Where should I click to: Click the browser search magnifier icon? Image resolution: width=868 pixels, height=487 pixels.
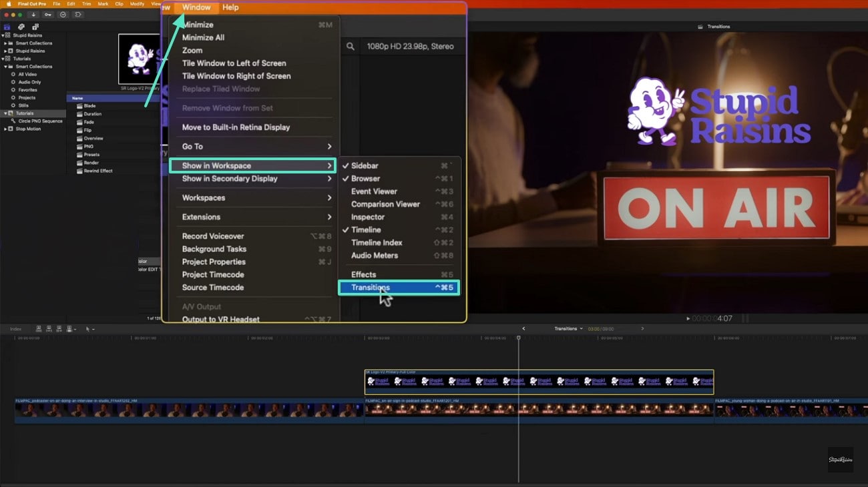(x=351, y=47)
